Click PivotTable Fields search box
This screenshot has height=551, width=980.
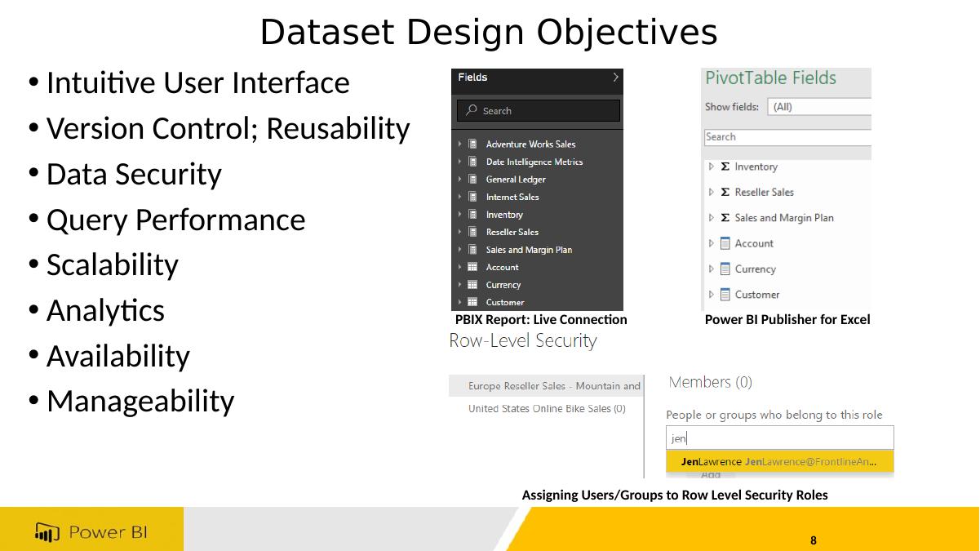click(787, 137)
